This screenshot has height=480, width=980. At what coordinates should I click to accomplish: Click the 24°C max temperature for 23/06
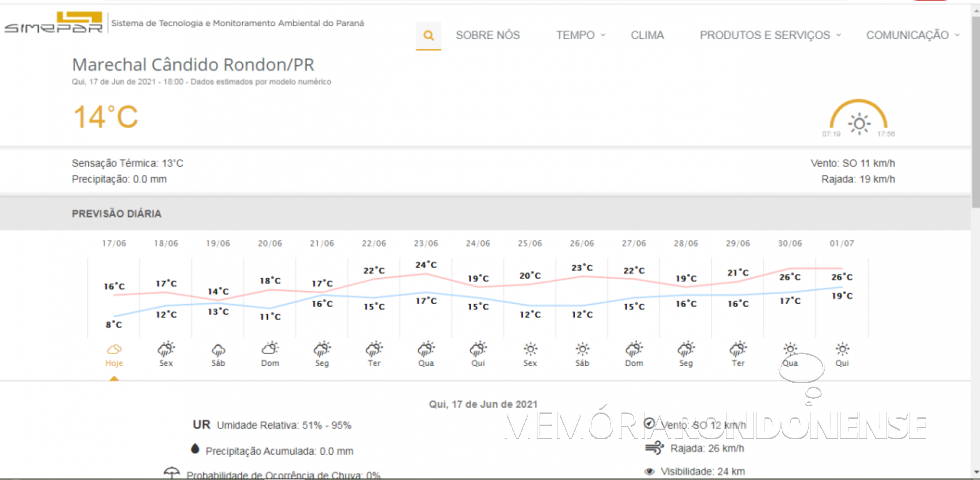tap(426, 265)
